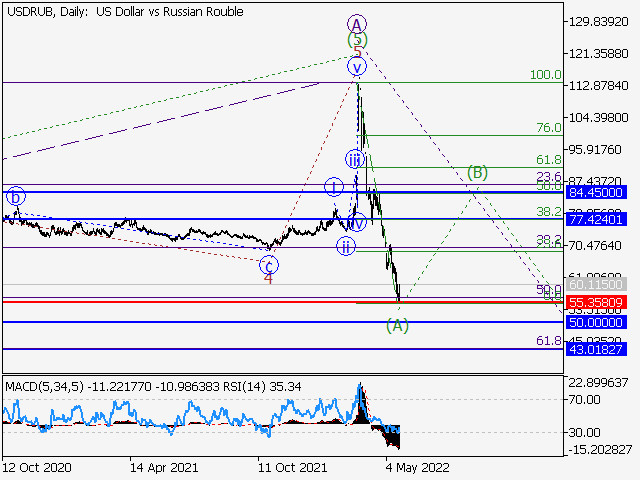Select the circled c wave label

coord(269,266)
